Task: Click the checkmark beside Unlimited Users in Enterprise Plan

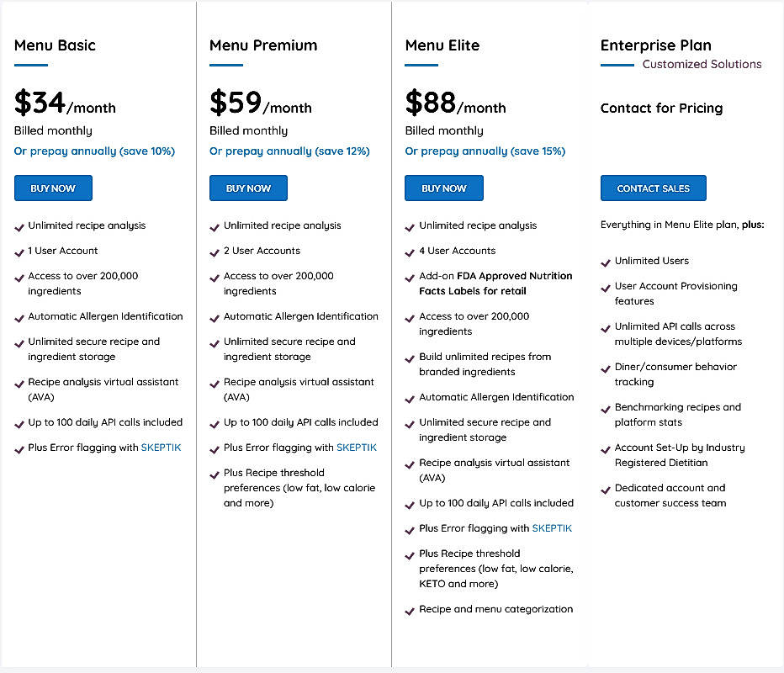Action: [x=604, y=261]
